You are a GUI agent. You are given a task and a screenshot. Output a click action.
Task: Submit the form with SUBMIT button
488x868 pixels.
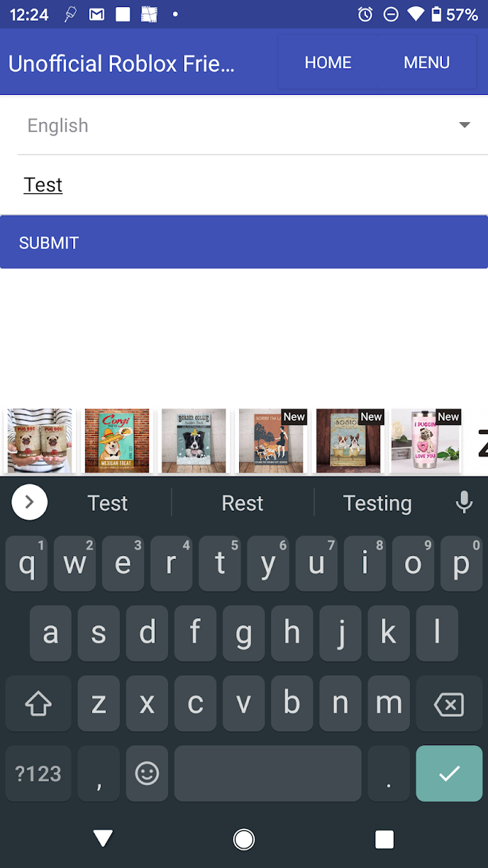(244, 242)
